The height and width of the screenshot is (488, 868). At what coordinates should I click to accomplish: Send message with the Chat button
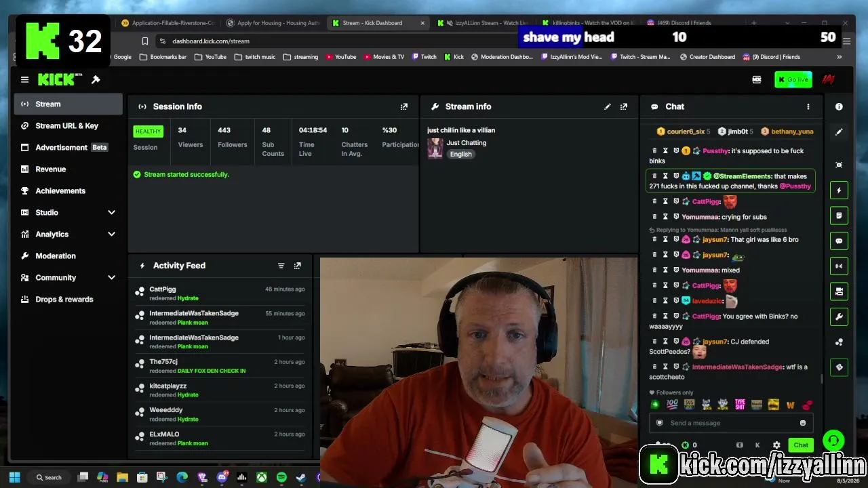801,445
